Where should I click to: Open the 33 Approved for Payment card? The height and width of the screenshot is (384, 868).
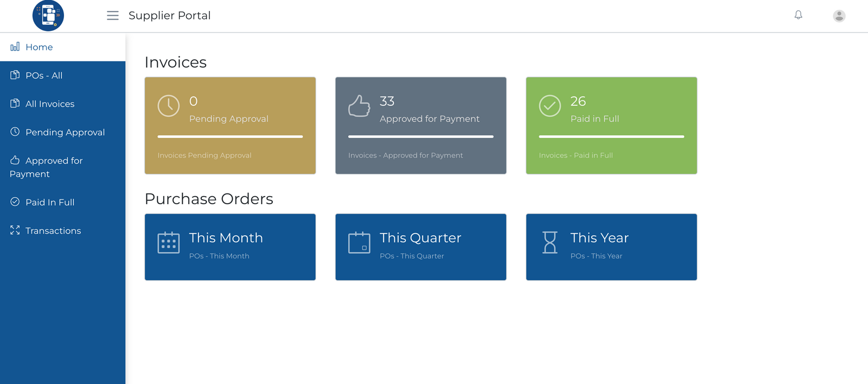pos(420,125)
